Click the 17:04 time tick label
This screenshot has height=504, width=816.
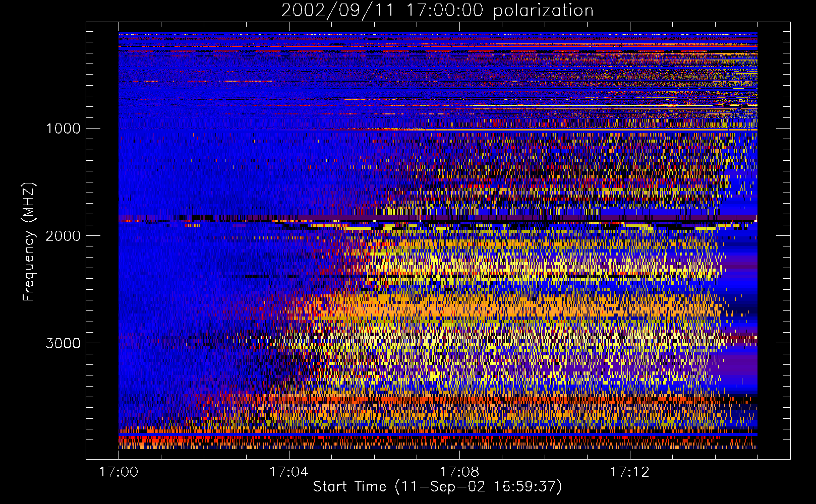click(289, 472)
